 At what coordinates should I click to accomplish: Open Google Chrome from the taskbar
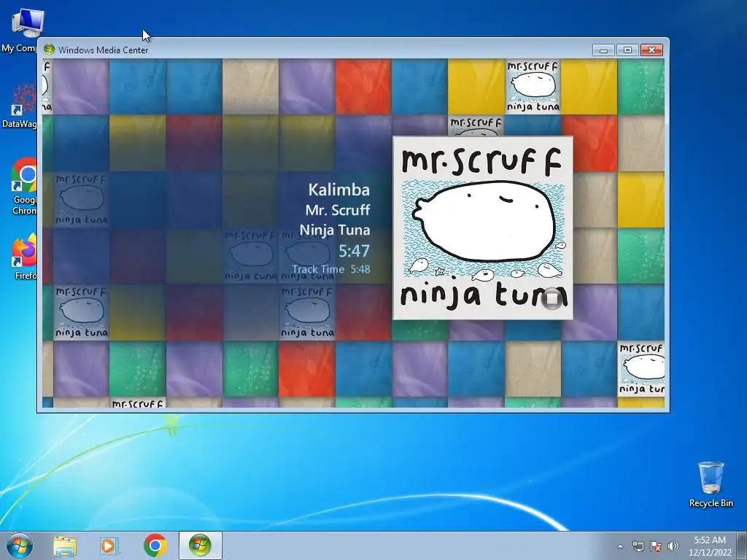[x=155, y=545]
